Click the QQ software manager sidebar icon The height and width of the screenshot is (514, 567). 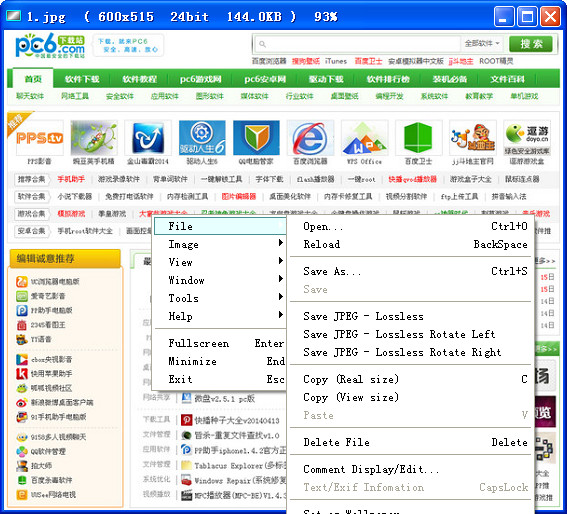[22, 451]
